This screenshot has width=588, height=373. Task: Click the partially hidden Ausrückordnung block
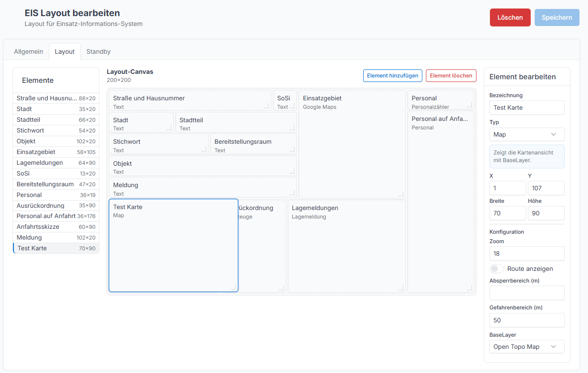262,246
